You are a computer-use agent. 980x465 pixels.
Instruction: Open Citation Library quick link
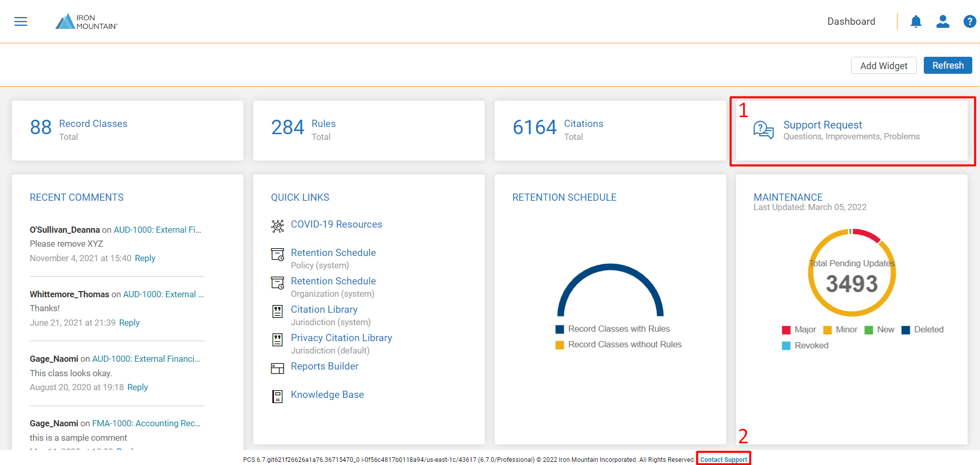coord(324,310)
